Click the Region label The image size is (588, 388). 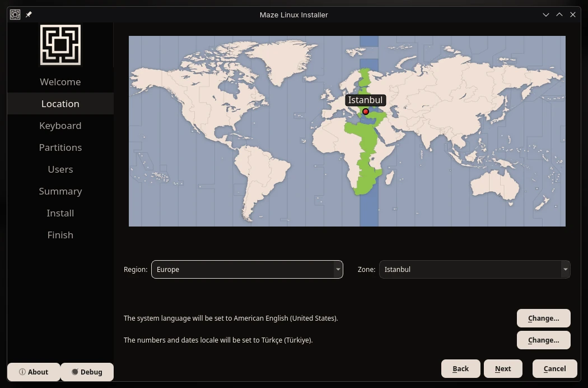pos(136,269)
